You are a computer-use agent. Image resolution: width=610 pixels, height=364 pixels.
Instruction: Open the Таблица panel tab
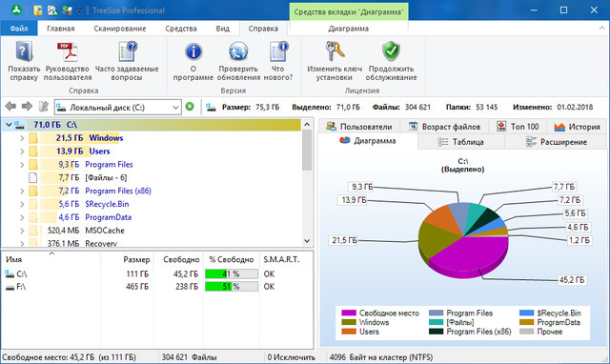pyautogui.click(x=460, y=142)
